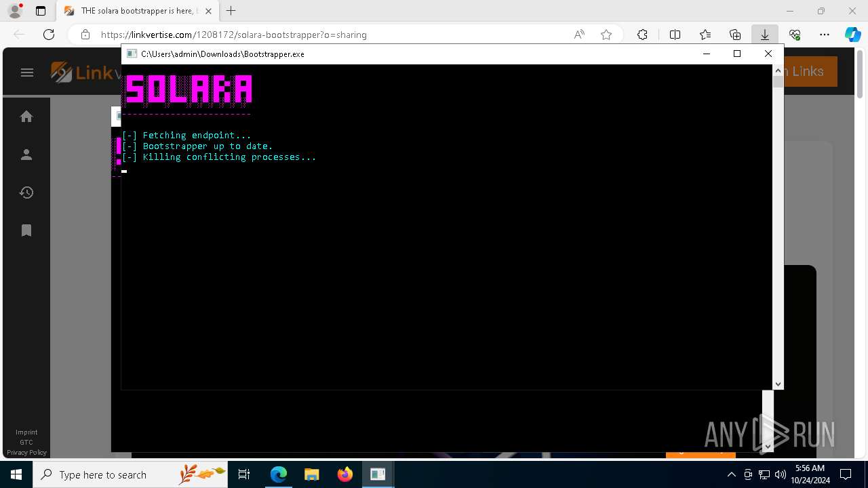Image resolution: width=868 pixels, height=488 pixels.
Task: Open a new browser tab
Action: tap(231, 11)
